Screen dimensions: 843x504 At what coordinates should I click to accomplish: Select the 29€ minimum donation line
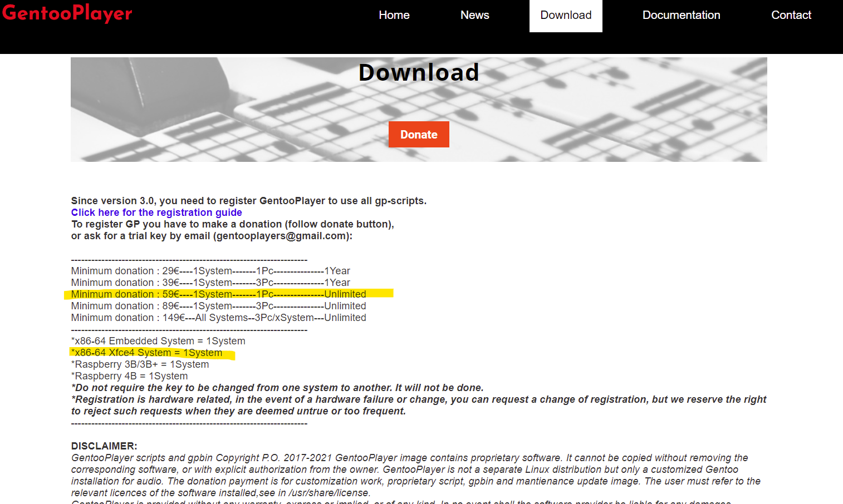(210, 271)
